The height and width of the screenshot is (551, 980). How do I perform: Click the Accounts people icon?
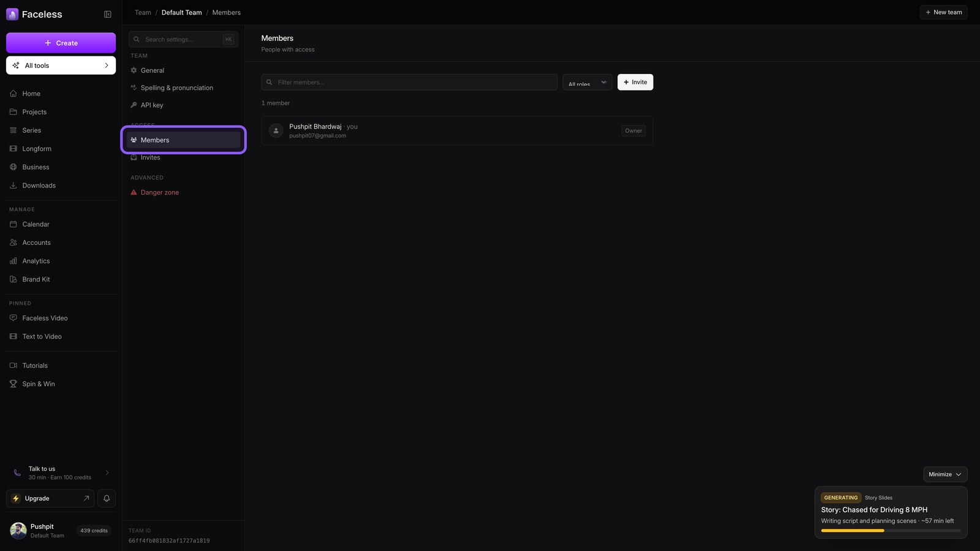pos(13,242)
